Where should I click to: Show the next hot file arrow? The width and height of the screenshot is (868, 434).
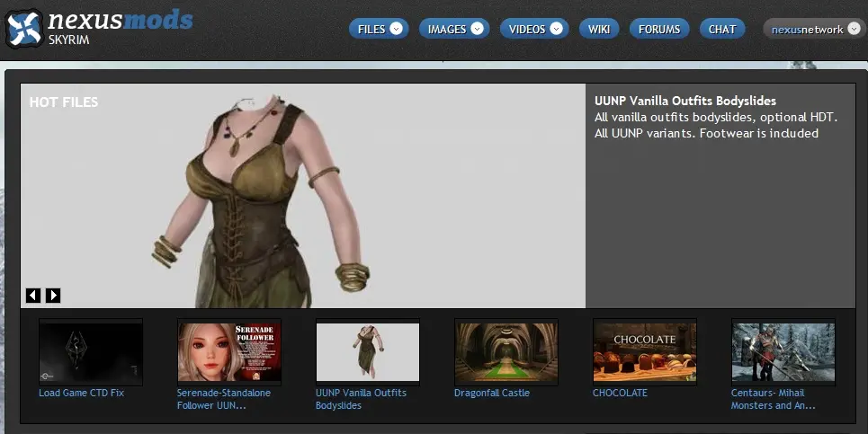[x=53, y=296]
